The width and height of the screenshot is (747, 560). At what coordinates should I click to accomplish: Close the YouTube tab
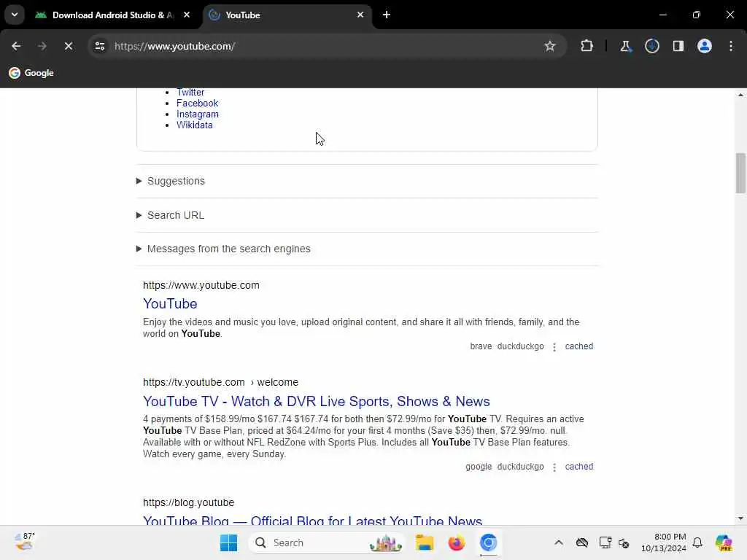pos(360,15)
